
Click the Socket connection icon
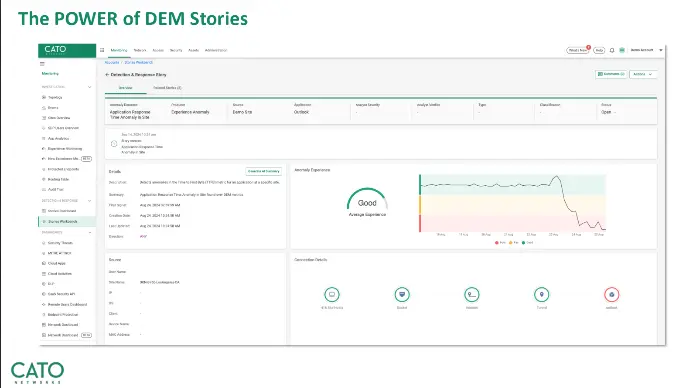(402, 294)
